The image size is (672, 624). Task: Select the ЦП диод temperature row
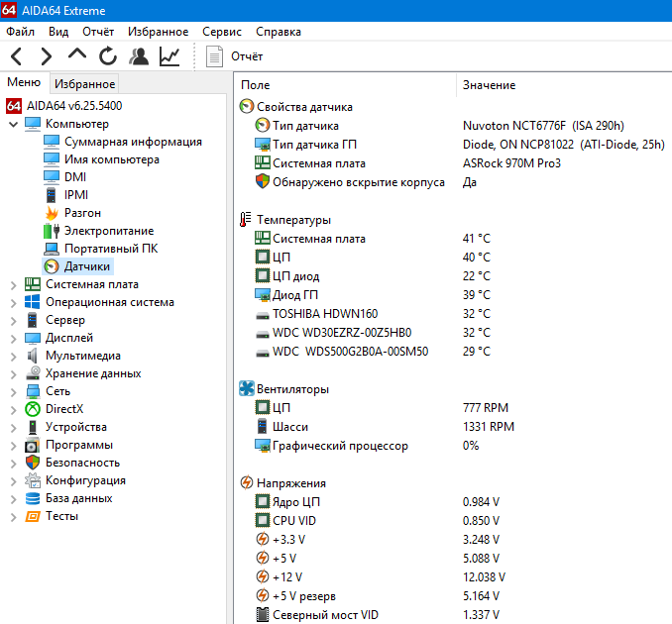tap(296, 276)
